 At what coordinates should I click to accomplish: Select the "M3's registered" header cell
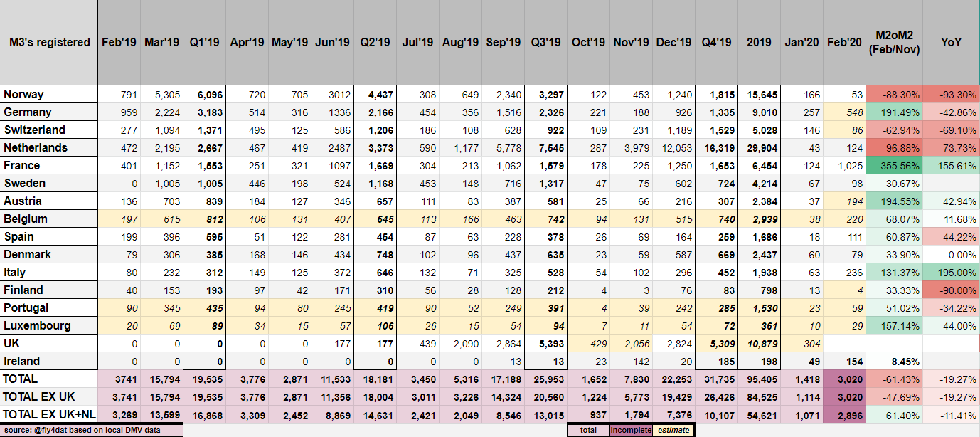49,42
